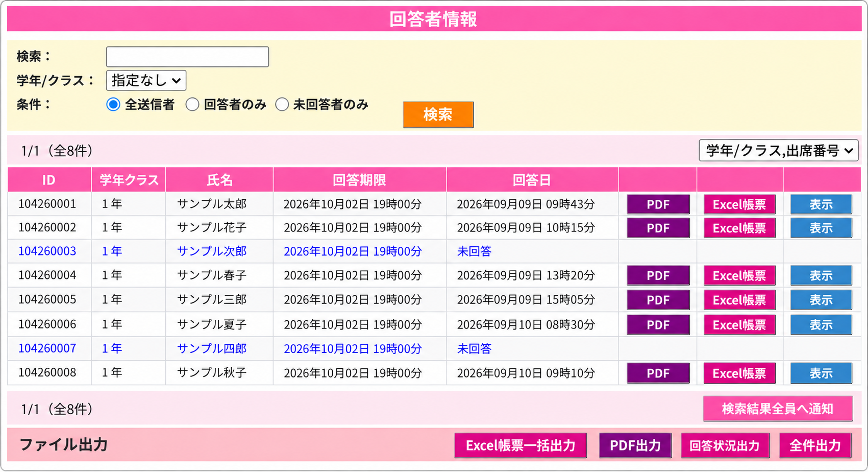868x472 pixels.
Task: Open PDF for サンプル夏子
Action: 658,324
